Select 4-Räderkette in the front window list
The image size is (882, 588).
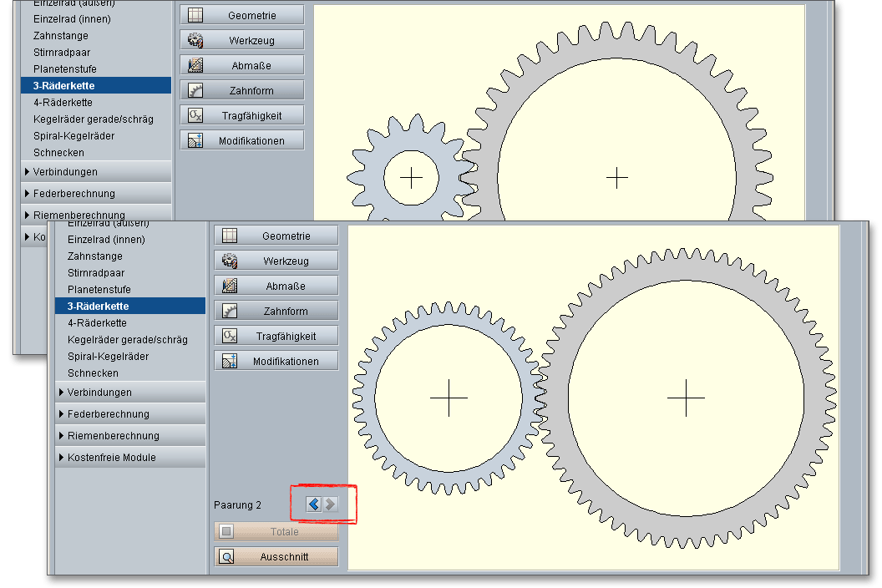[97, 323]
